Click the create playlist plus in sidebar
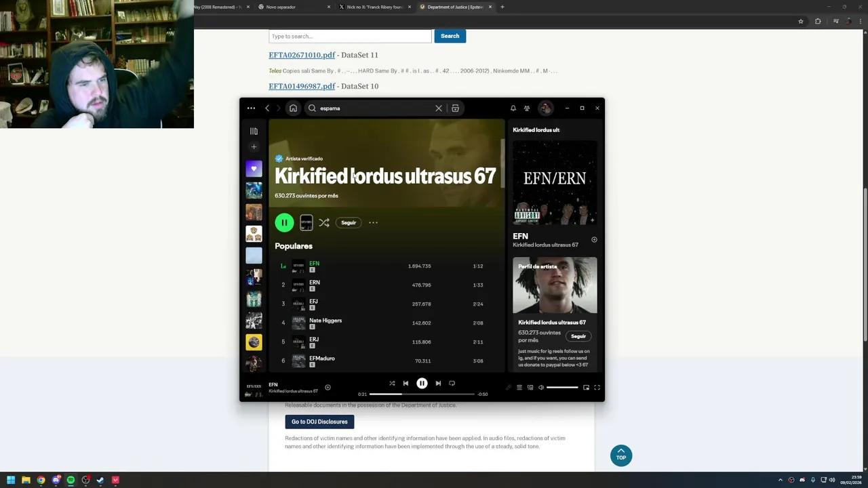This screenshot has width=868, height=488. click(x=254, y=146)
